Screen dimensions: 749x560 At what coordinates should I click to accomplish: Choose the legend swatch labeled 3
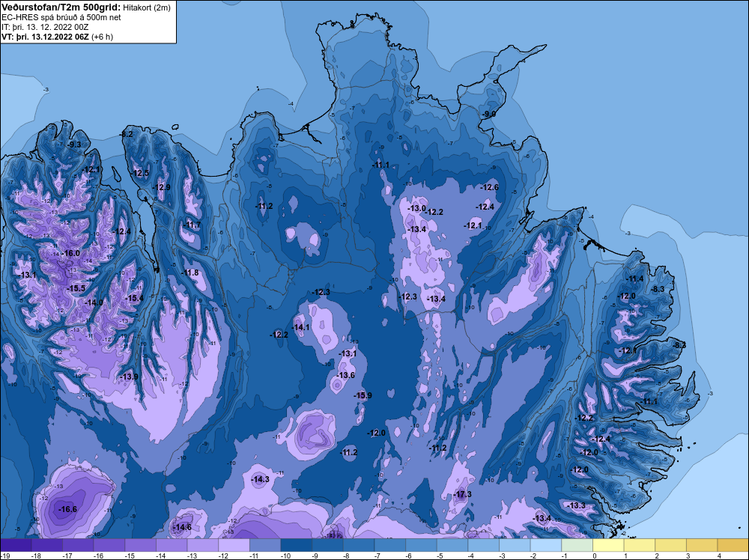[x=703, y=545]
